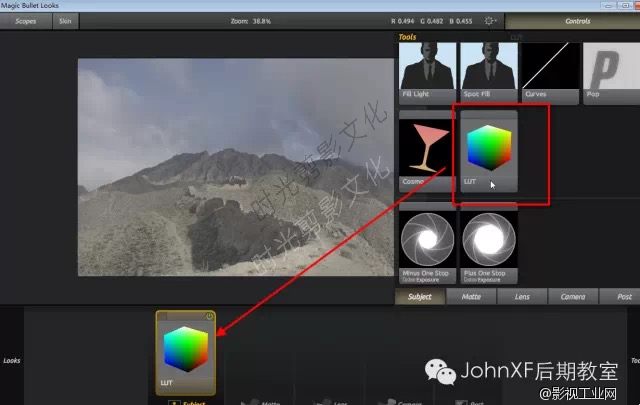The width and height of the screenshot is (640, 405).
Task: Switch to the Subject tab
Action: 420,297
